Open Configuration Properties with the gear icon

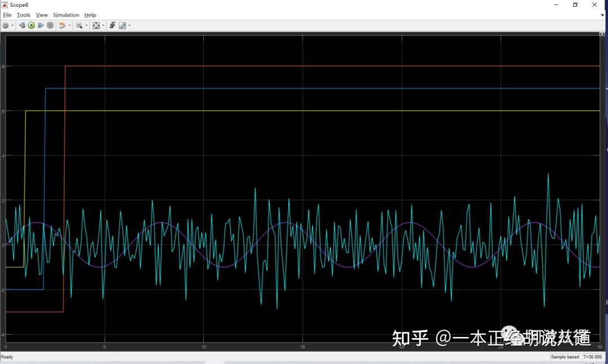pyautogui.click(x=6, y=25)
